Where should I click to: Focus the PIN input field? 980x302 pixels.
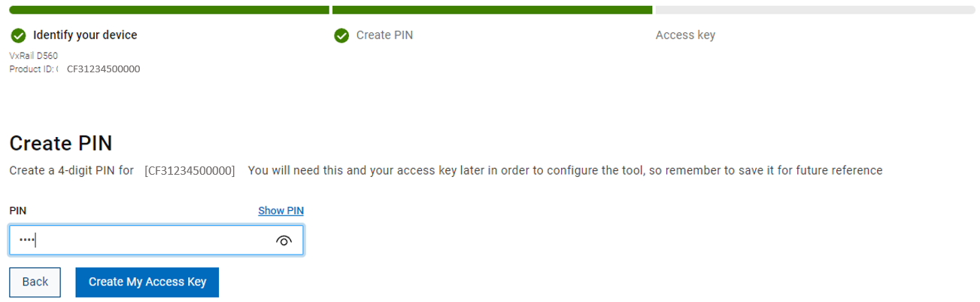(143, 240)
